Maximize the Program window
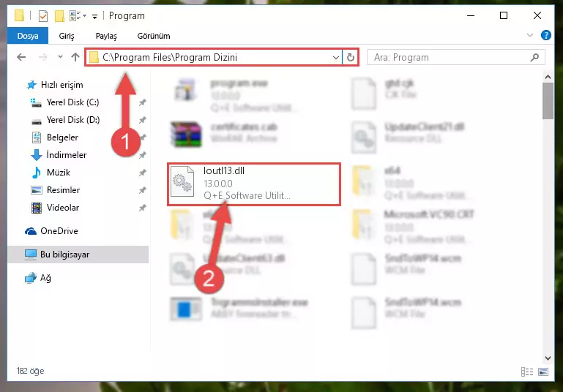This screenshot has width=563, height=392. point(504,15)
